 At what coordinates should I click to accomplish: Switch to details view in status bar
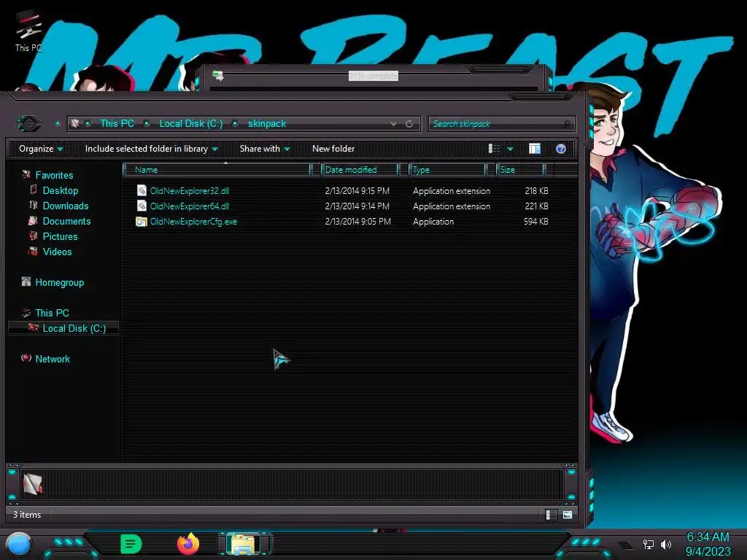(x=551, y=515)
